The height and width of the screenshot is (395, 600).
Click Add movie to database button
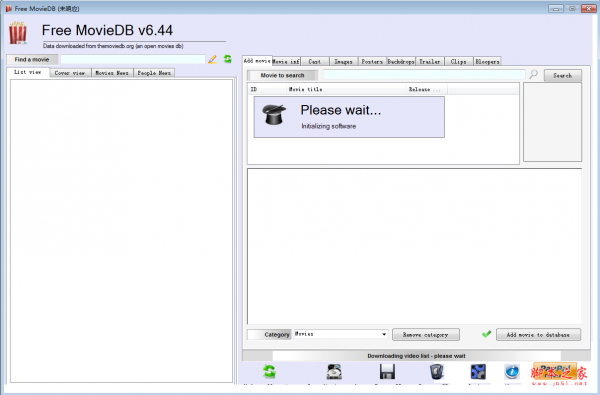click(x=538, y=335)
